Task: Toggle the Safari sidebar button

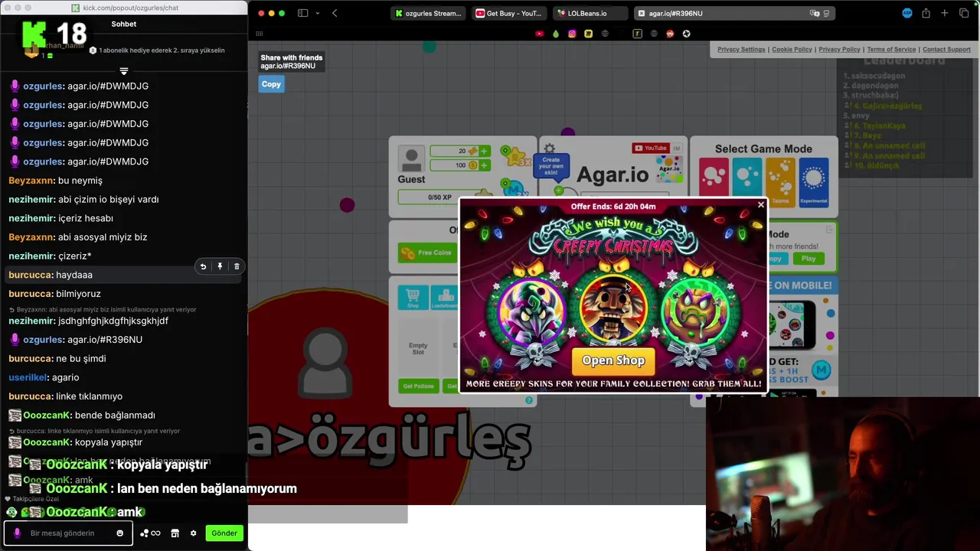Action: tap(302, 13)
